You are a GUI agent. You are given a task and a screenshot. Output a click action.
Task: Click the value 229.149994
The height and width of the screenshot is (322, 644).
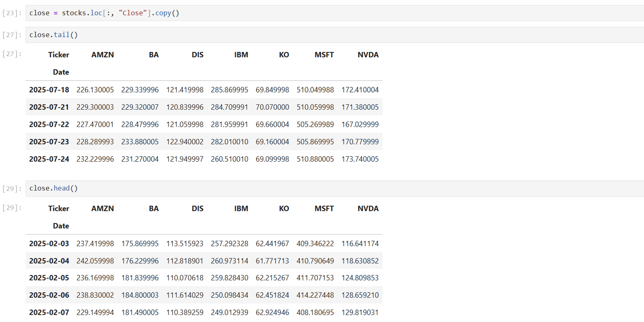(95, 312)
